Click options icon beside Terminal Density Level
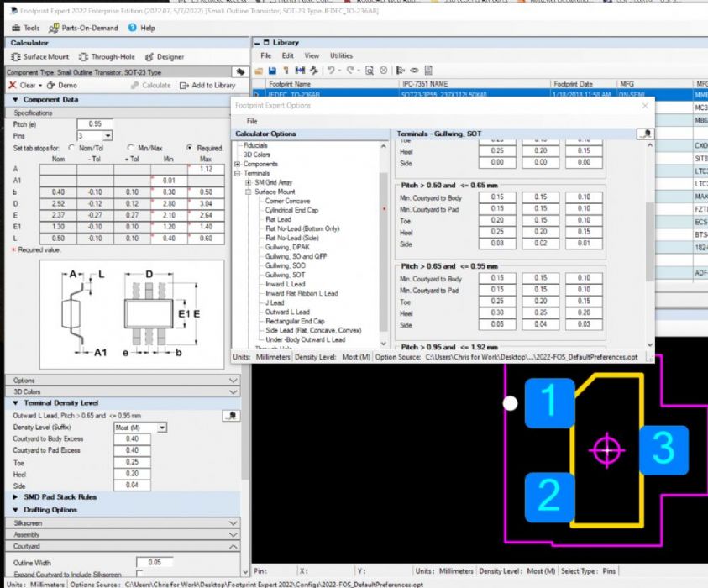The image size is (708, 588). click(231, 416)
